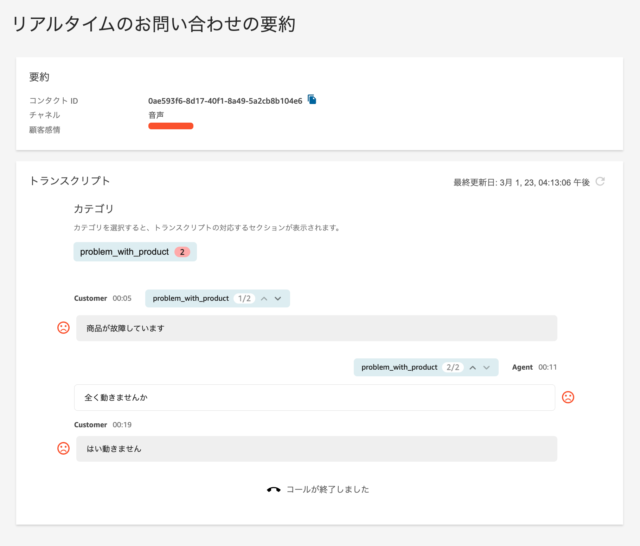
Task: Click the contact ID text value
Action: 225,101
